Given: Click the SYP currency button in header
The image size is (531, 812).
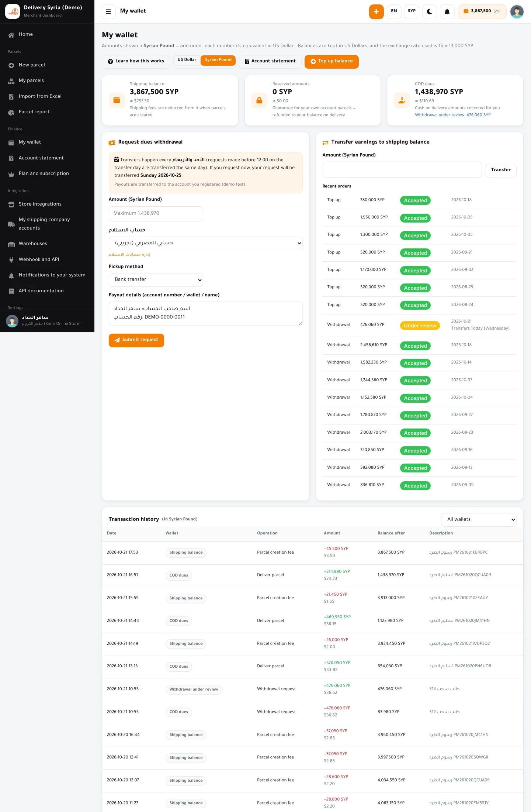Looking at the screenshot, I should coord(412,11).
